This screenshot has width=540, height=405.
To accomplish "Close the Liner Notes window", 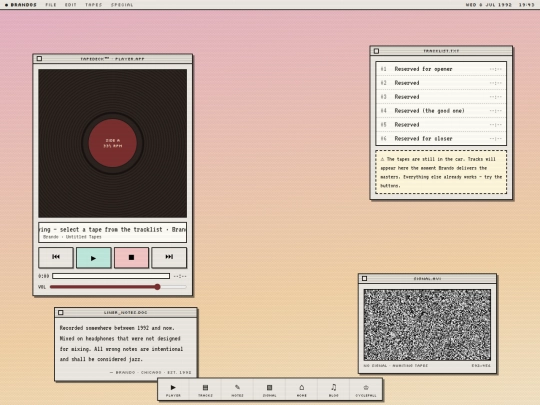I will tap(61, 312).
